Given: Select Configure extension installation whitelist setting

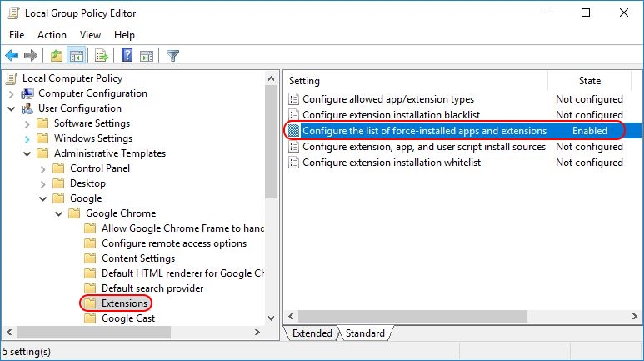Looking at the screenshot, I should [392, 163].
